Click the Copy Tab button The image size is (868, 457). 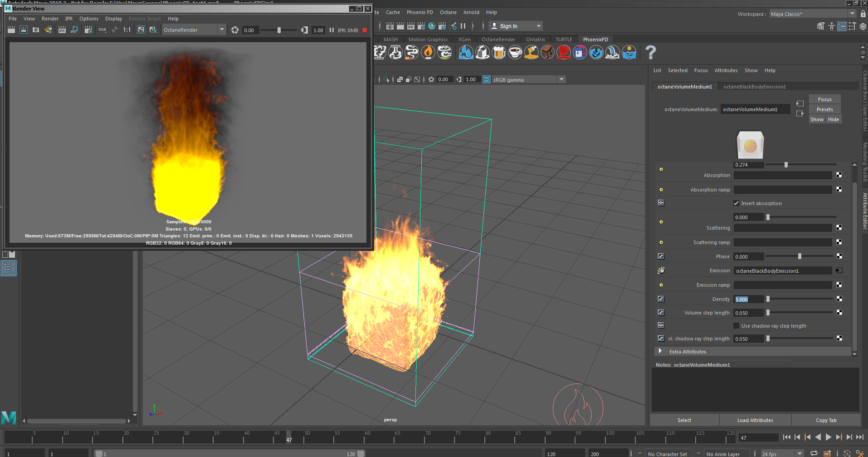point(826,420)
